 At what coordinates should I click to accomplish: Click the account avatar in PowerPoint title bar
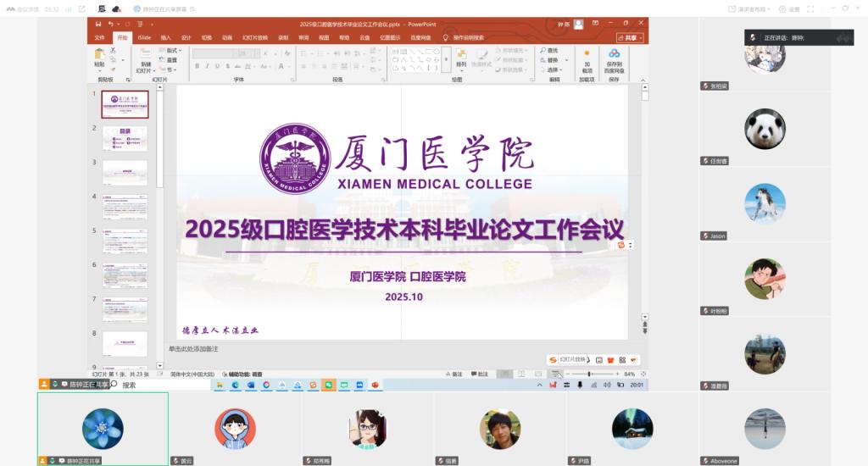(578, 24)
